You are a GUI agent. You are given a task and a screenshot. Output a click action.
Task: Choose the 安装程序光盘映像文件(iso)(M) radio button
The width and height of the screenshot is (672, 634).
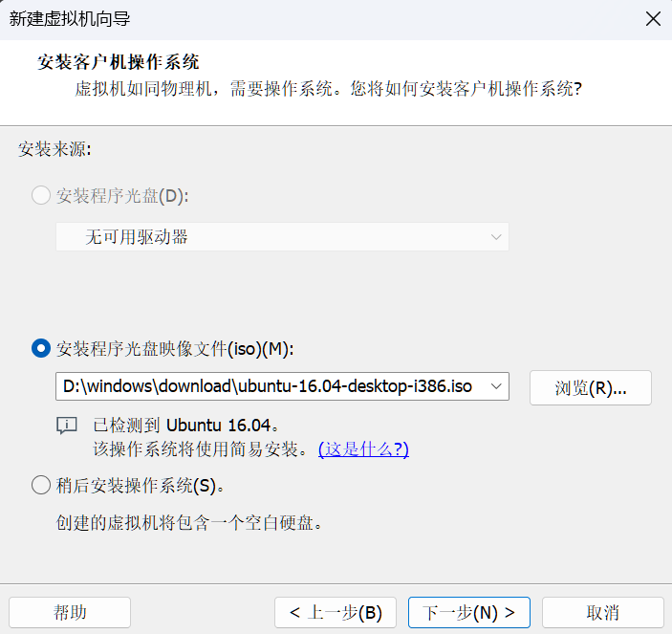[x=41, y=348]
